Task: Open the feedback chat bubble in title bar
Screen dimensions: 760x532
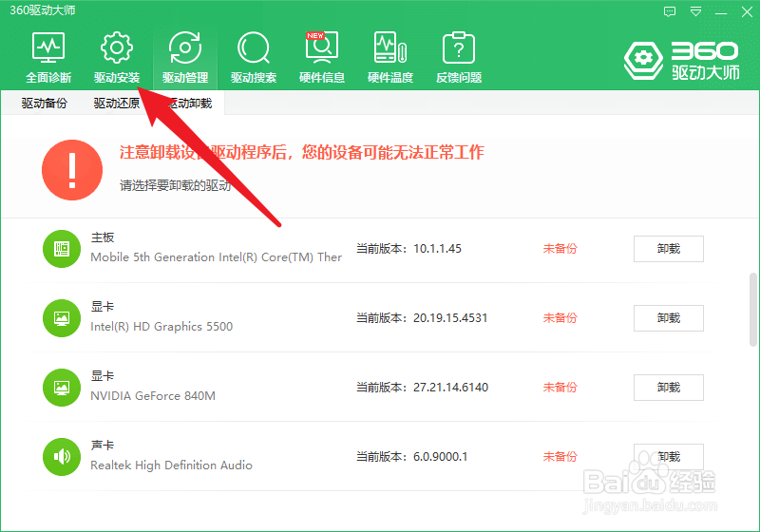Action: click(670, 11)
